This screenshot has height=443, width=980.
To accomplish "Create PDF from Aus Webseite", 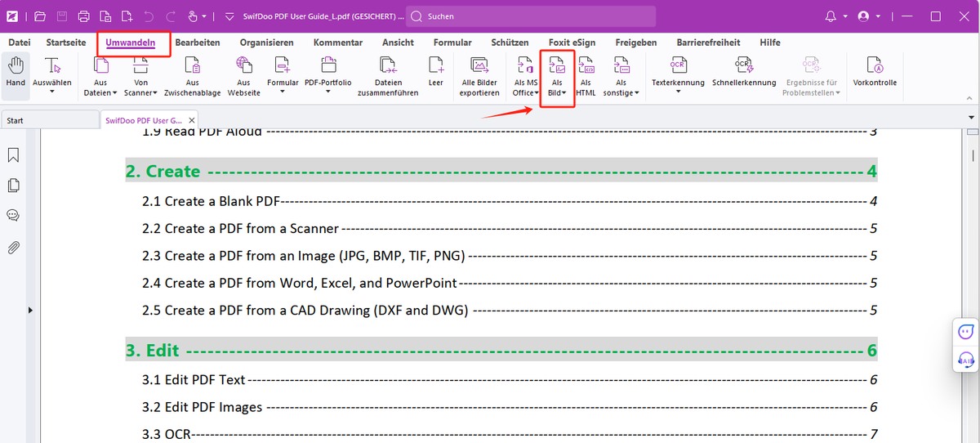I will click(x=243, y=78).
